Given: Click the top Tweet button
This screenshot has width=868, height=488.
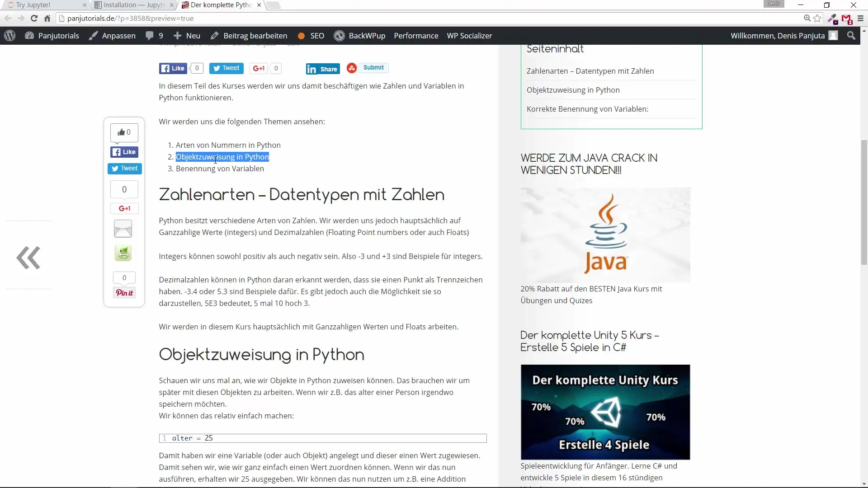Looking at the screenshot, I should click(x=226, y=68).
